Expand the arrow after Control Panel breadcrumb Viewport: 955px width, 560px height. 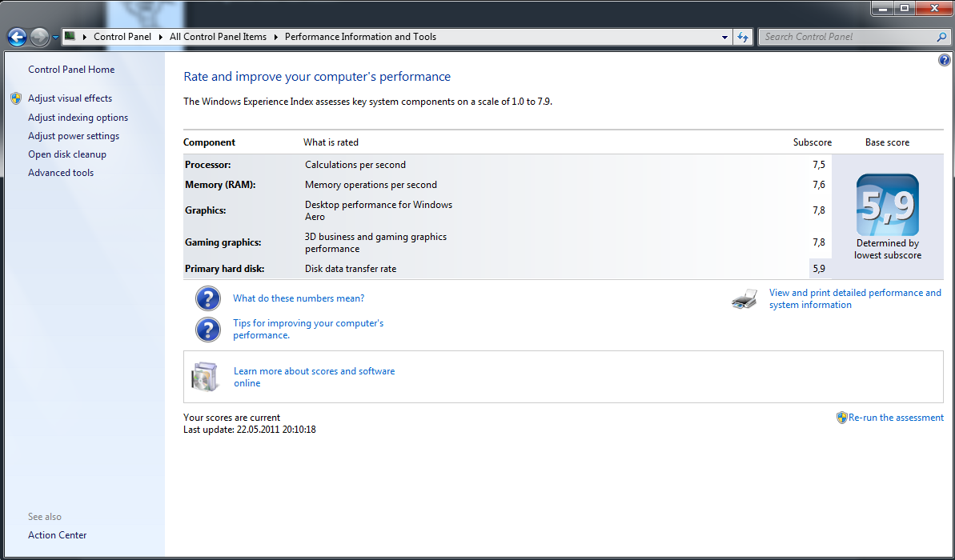point(161,37)
